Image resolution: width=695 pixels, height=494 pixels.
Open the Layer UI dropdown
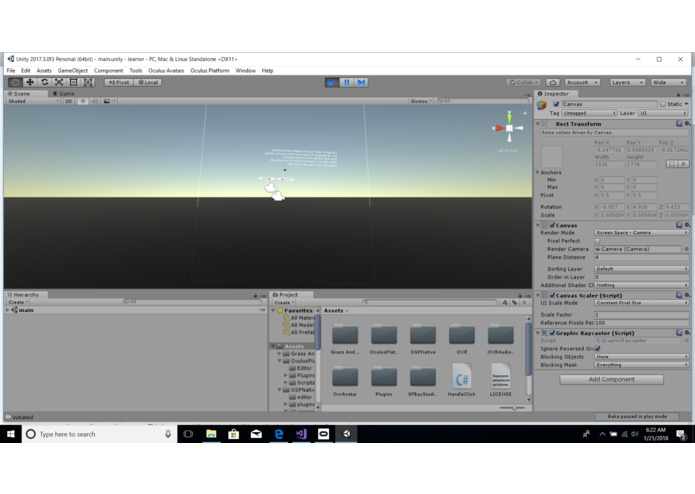(663, 113)
